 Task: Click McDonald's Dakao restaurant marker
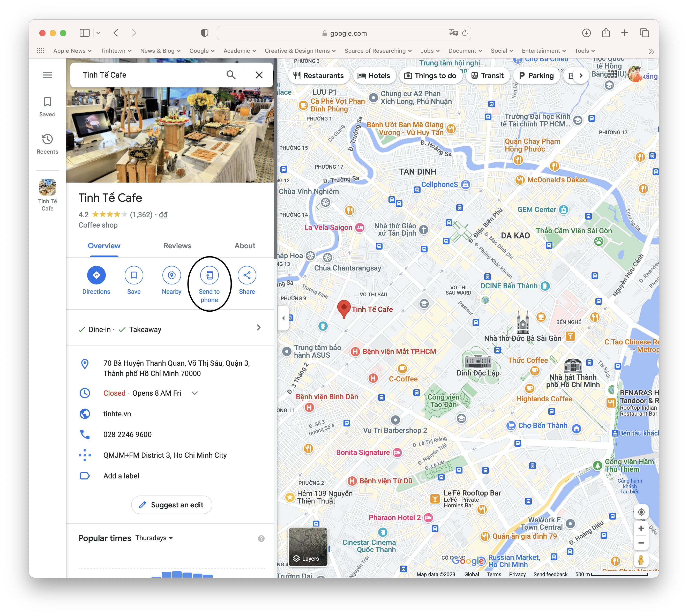point(520,180)
